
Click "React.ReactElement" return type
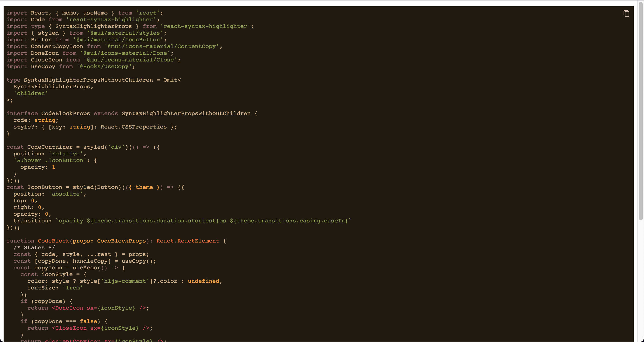click(x=188, y=241)
